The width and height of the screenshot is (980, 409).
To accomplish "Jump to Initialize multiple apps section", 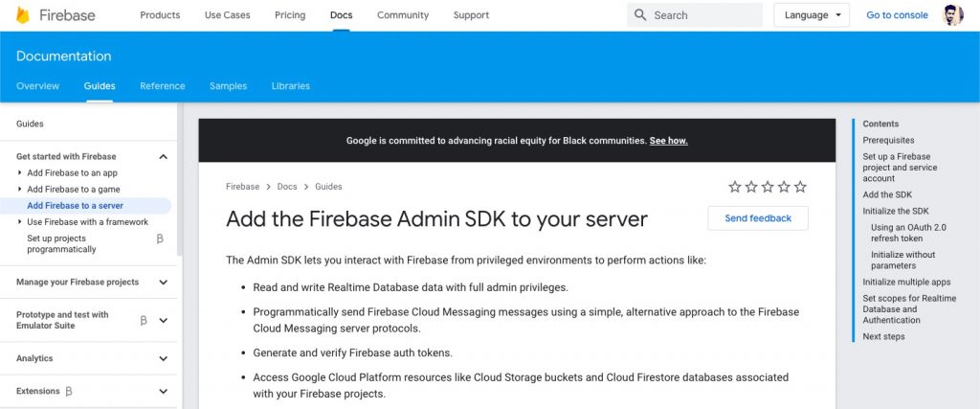I will tap(907, 282).
